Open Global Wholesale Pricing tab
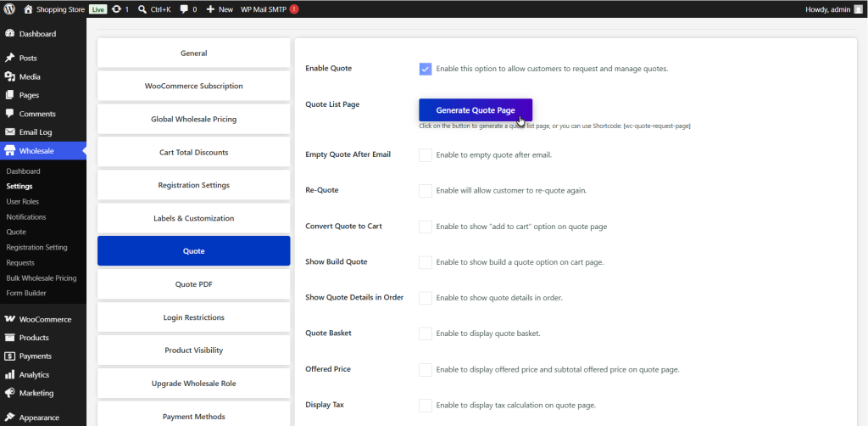The height and width of the screenshot is (426, 868). tap(194, 119)
